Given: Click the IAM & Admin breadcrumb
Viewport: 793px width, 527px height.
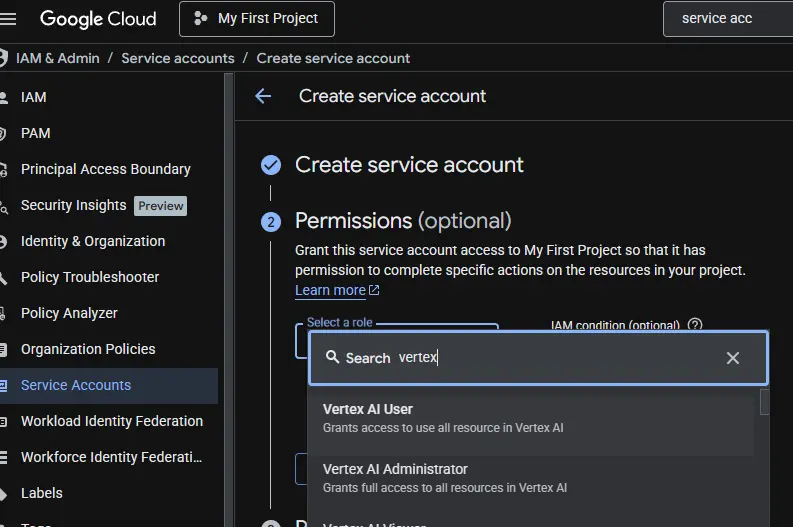Looking at the screenshot, I should point(58,58).
